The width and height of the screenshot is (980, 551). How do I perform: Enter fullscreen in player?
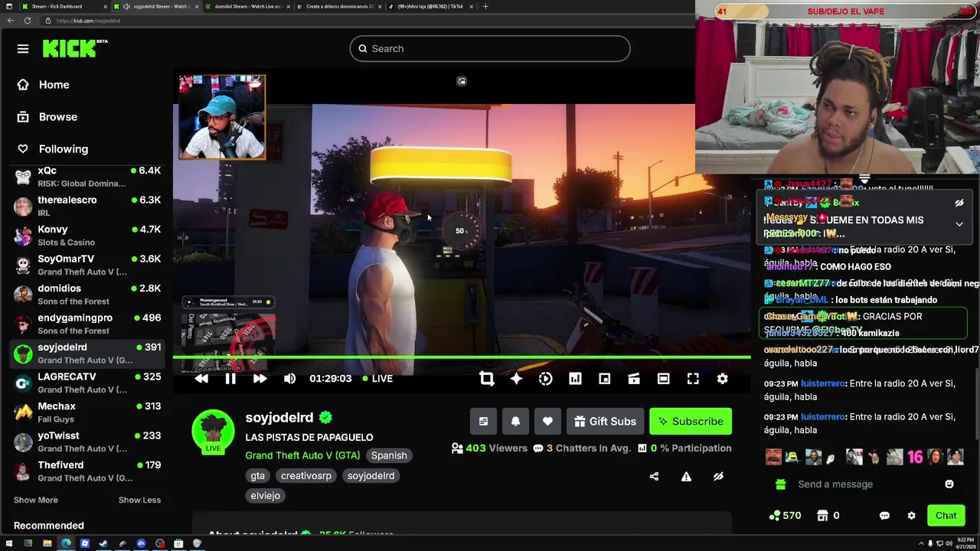693,379
